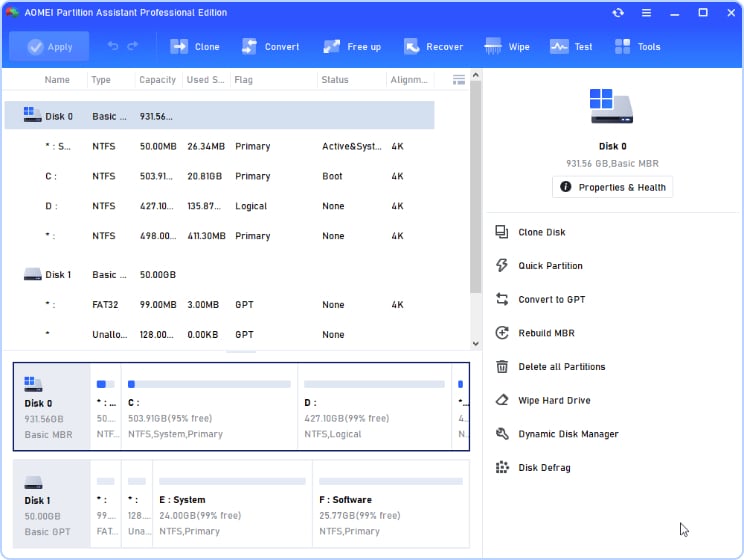Viewport: 744px width, 560px height.
Task: Click Convert to GPT option
Action: pos(551,299)
